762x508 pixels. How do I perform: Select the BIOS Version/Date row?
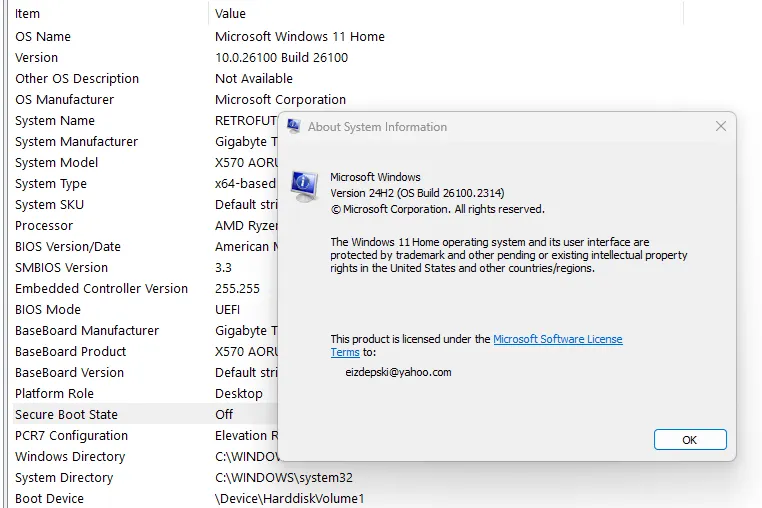pyautogui.click(x=145, y=246)
